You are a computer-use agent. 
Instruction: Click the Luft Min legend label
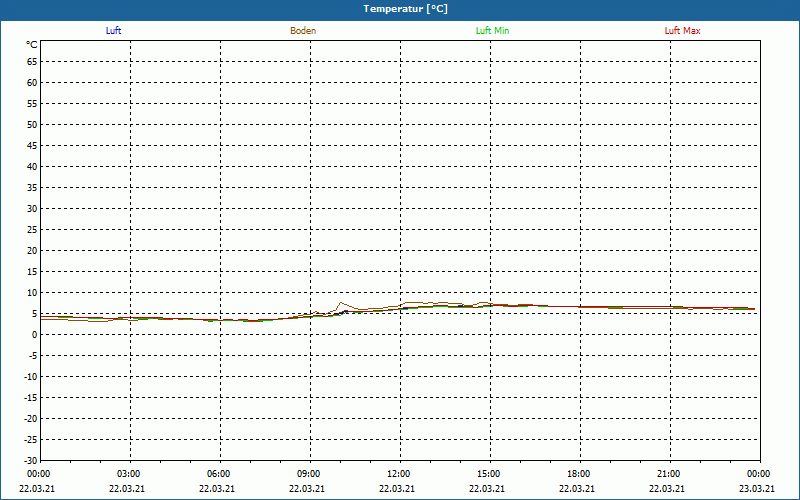(492, 31)
